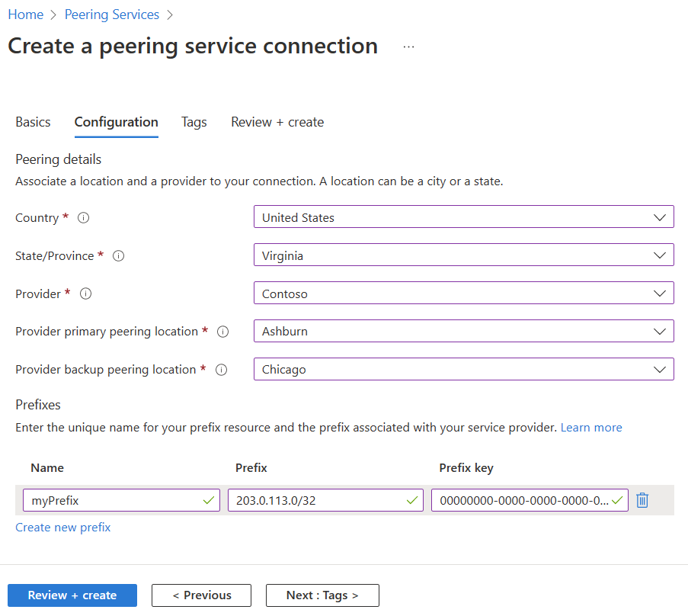The width and height of the screenshot is (688, 616).
Task: Click the Create new prefix link
Action: pos(62,528)
